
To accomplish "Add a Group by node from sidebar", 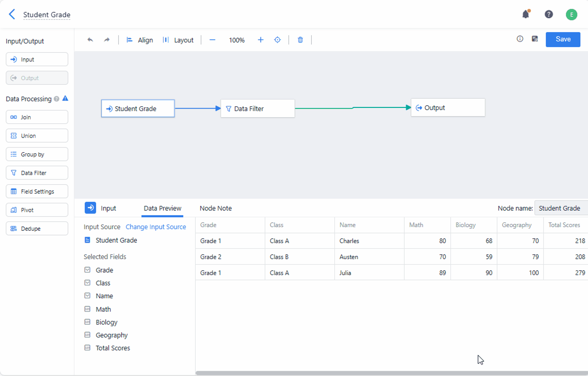I will (37, 154).
